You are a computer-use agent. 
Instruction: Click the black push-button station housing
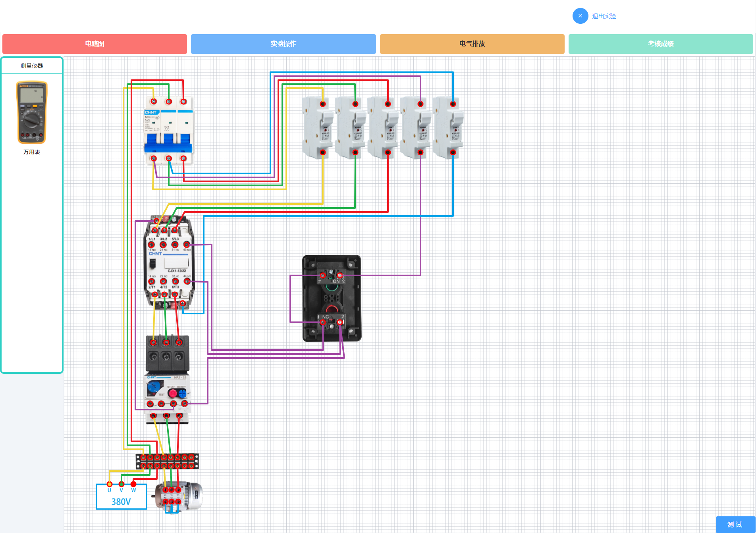332,298
